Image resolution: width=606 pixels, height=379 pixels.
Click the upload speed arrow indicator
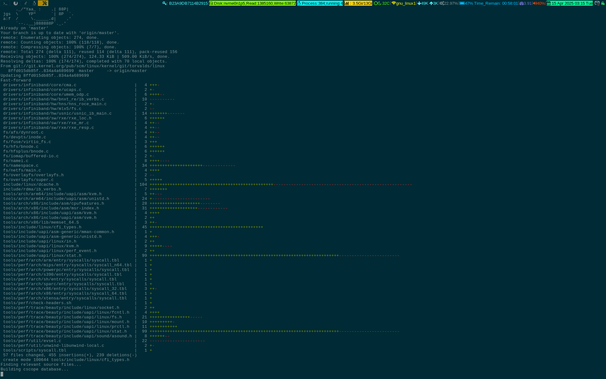(434, 3)
